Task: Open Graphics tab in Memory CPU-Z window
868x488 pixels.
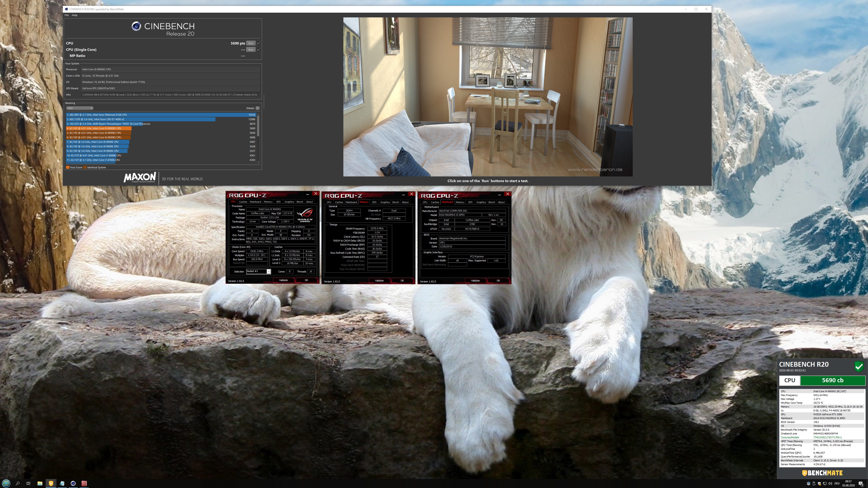Action: pos(385,202)
